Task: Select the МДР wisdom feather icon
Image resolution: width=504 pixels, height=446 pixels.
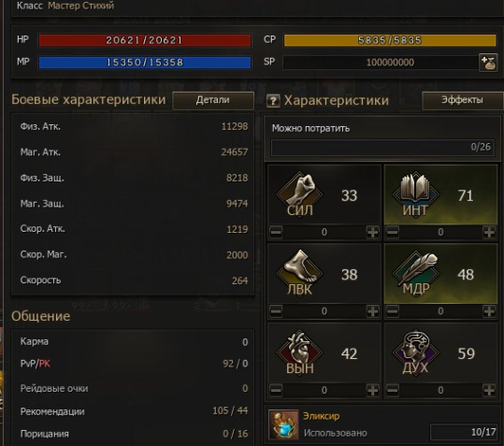Action: pyautogui.click(x=415, y=272)
